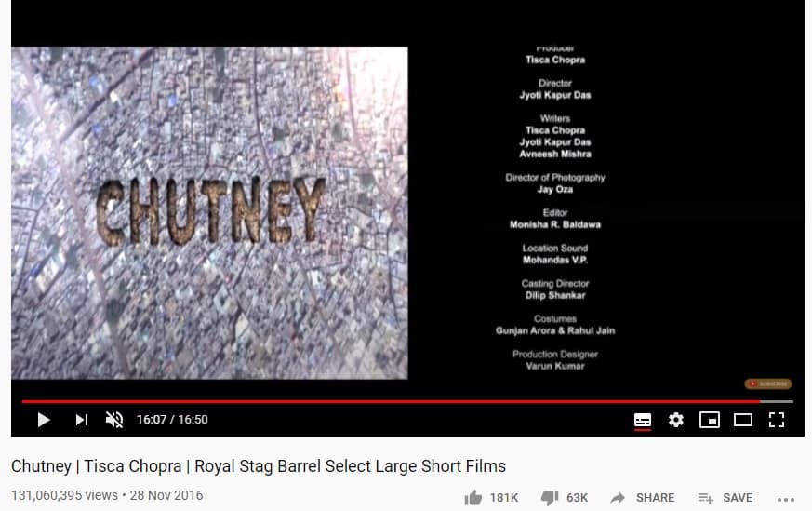Click the Chutney video frame area
This screenshot has height=511, width=812.
click(209, 213)
